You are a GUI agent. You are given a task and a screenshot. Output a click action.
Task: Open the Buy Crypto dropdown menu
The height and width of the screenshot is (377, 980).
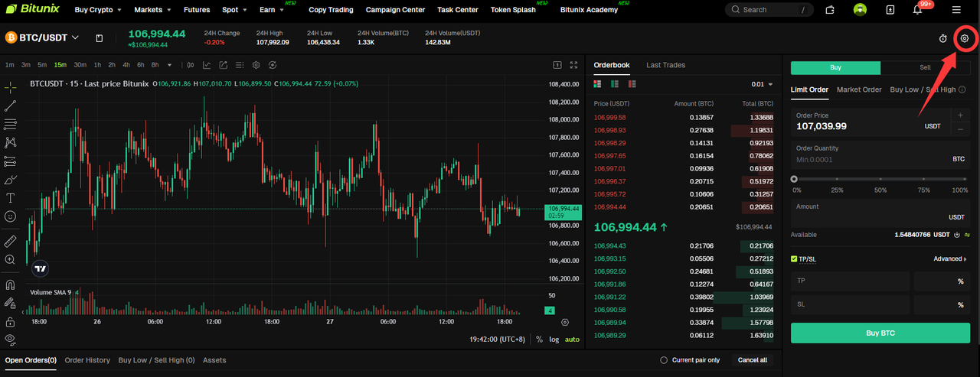click(x=98, y=10)
